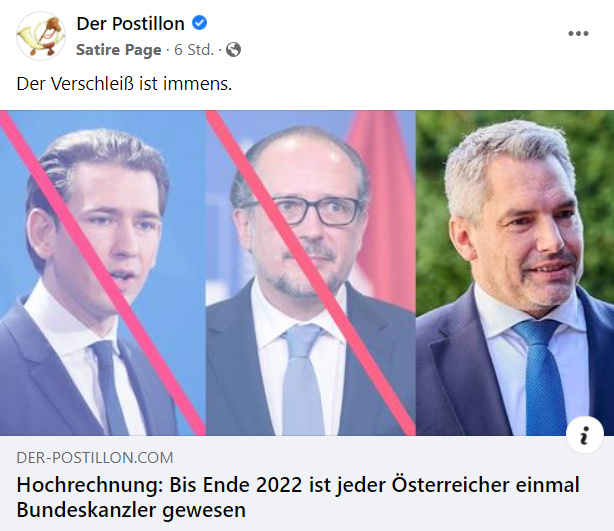
Task: Open the 'Hochrechnung: Bis Ende 2022' headline
Action: (x=298, y=497)
